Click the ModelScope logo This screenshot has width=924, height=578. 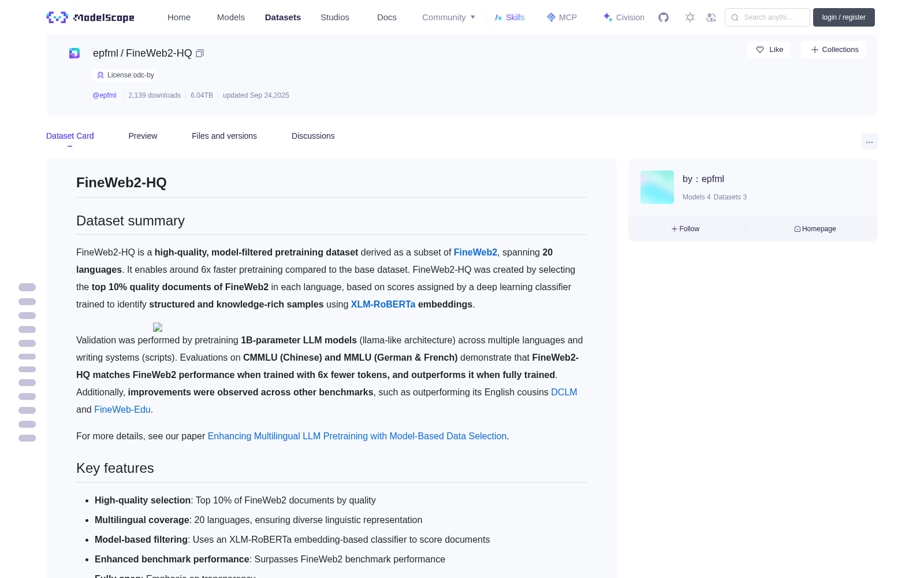click(91, 17)
